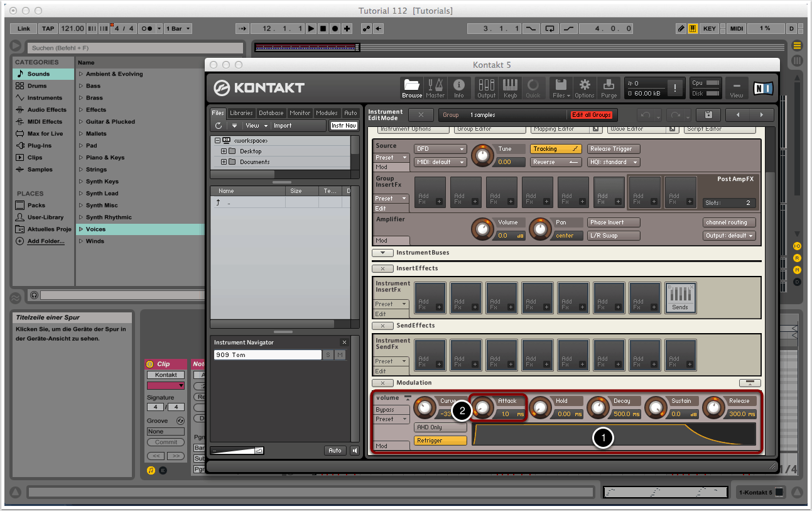Click the Master metronome icon in Kontakt
Image resolution: width=812 pixels, height=511 pixels.
pos(435,87)
